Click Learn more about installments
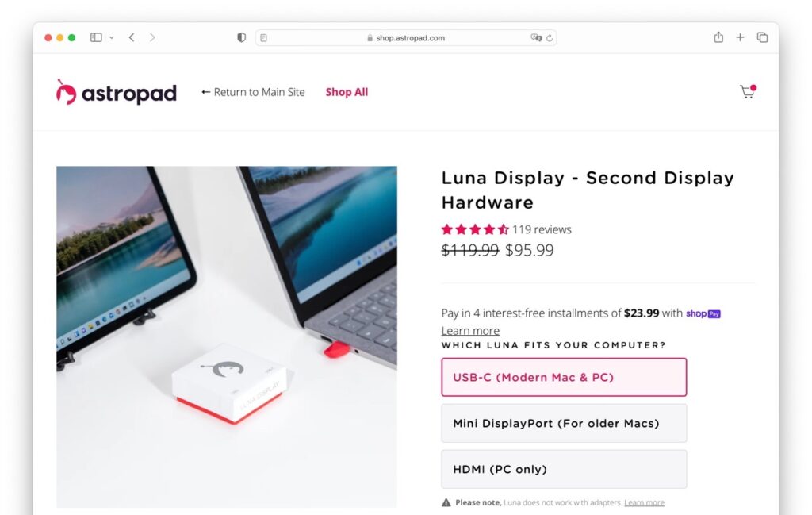812x515 pixels. (x=469, y=330)
